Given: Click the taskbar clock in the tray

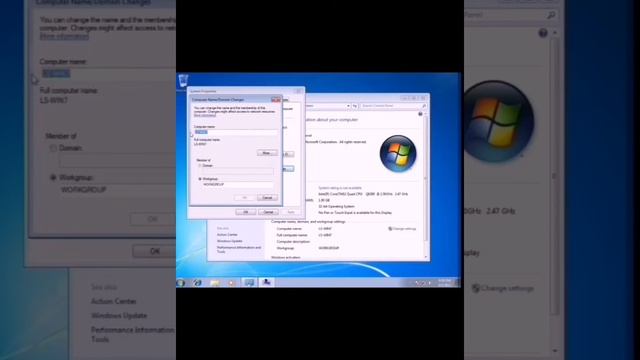Looking at the screenshot, I should [444, 282].
